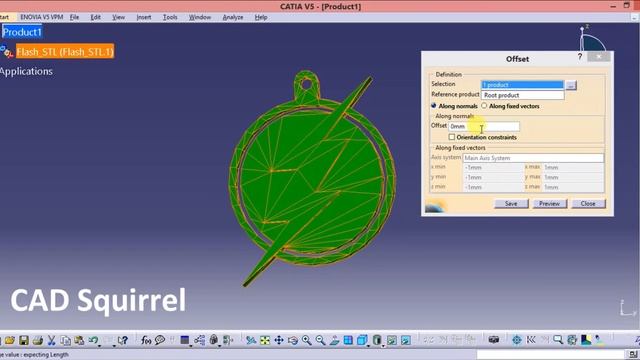
Task: Open a file with the Open icon
Action: point(10,340)
